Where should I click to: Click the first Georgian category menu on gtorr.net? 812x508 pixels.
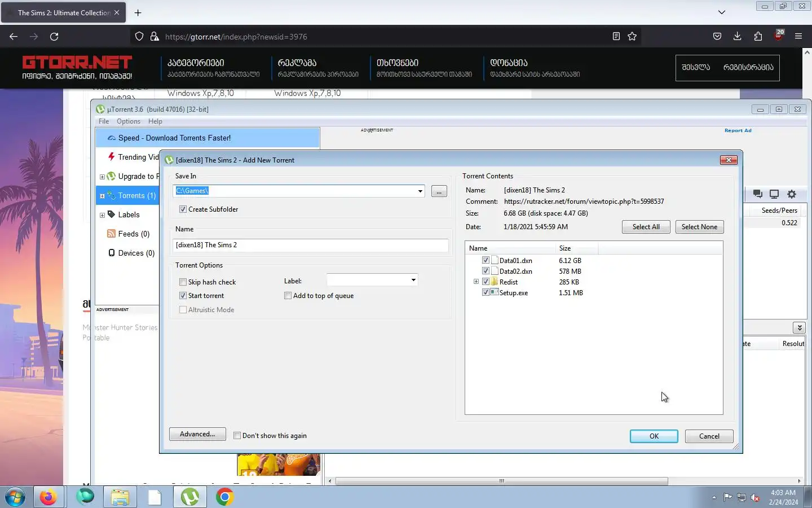tap(196, 63)
